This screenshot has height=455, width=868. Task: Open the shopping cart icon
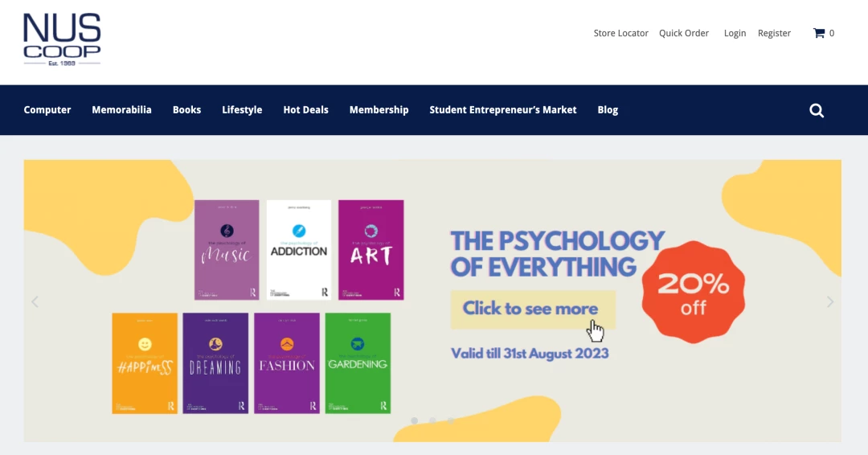coord(819,33)
